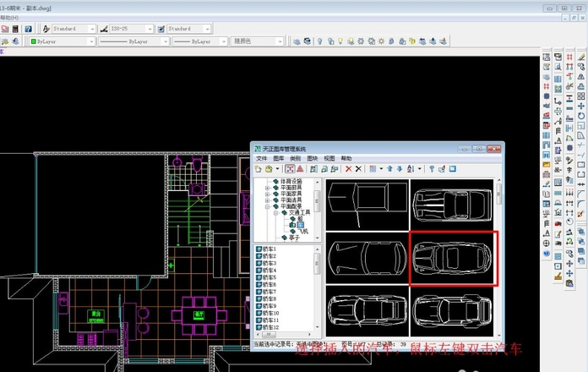
Task: Click the layer properties manager icon
Action: pos(297,41)
